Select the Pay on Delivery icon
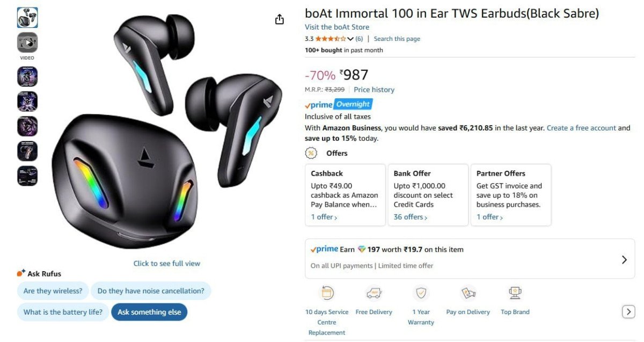Screen dimensions: 644x342 pos(468,292)
